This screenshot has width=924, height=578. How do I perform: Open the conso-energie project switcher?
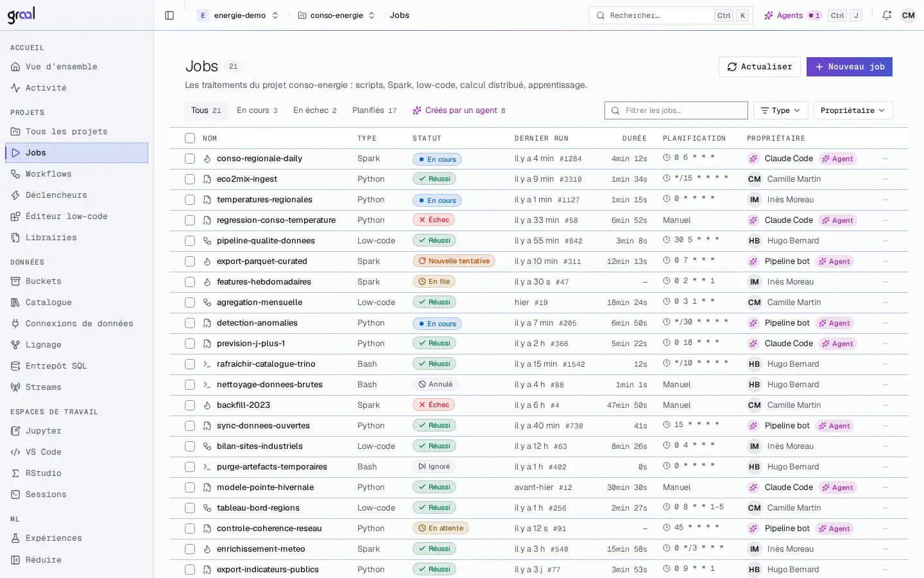pos(337,15)
